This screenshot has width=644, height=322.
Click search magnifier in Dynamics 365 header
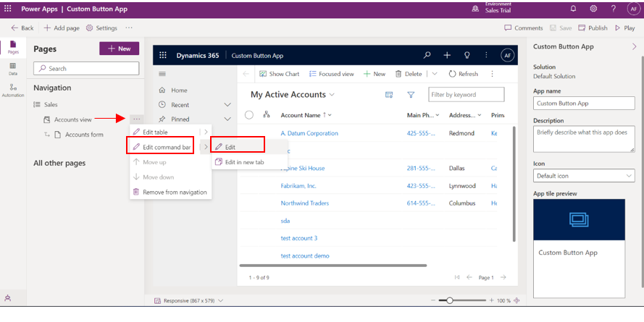coord(427,55)
